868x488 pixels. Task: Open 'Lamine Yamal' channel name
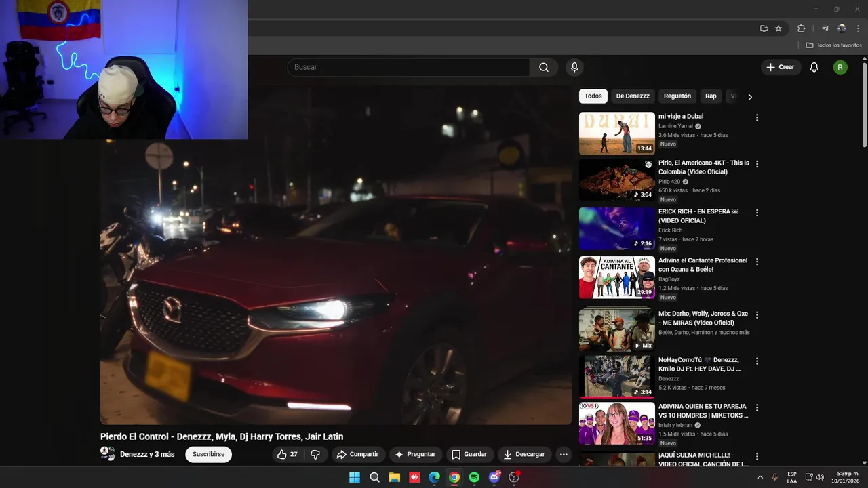(675, 126)
